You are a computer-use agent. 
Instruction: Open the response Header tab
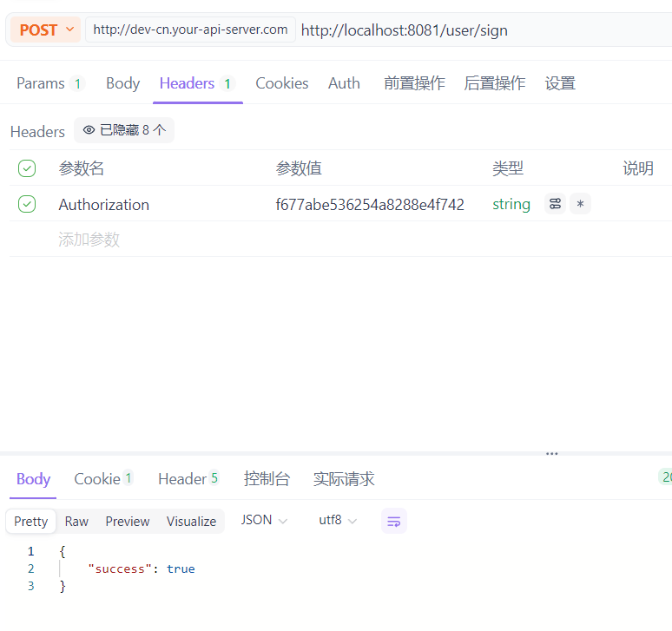tap(188, 478)
